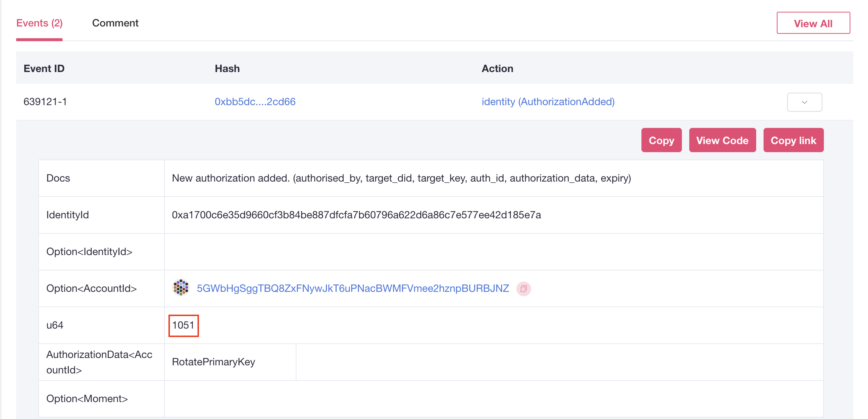
Task: Click the Event ID column header
Action: coord(44,68)
